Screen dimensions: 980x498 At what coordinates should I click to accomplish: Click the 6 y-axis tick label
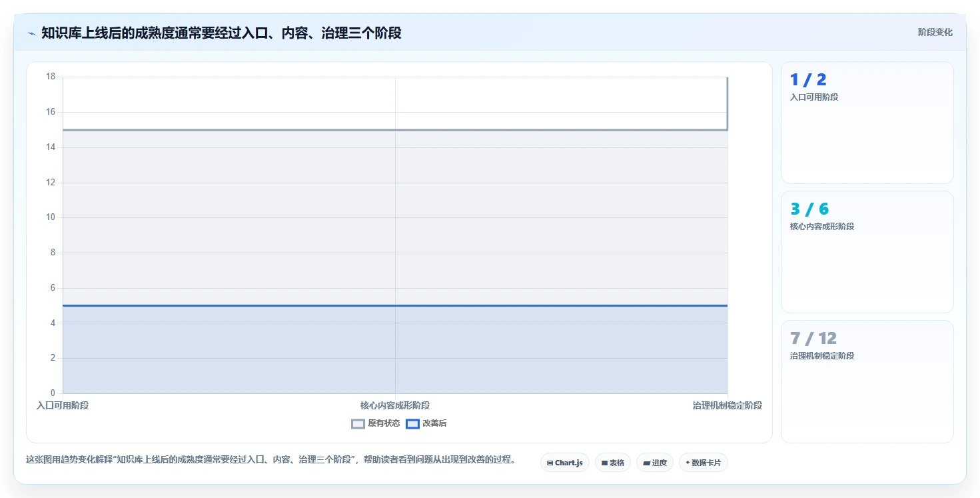[x=53, y=288]
